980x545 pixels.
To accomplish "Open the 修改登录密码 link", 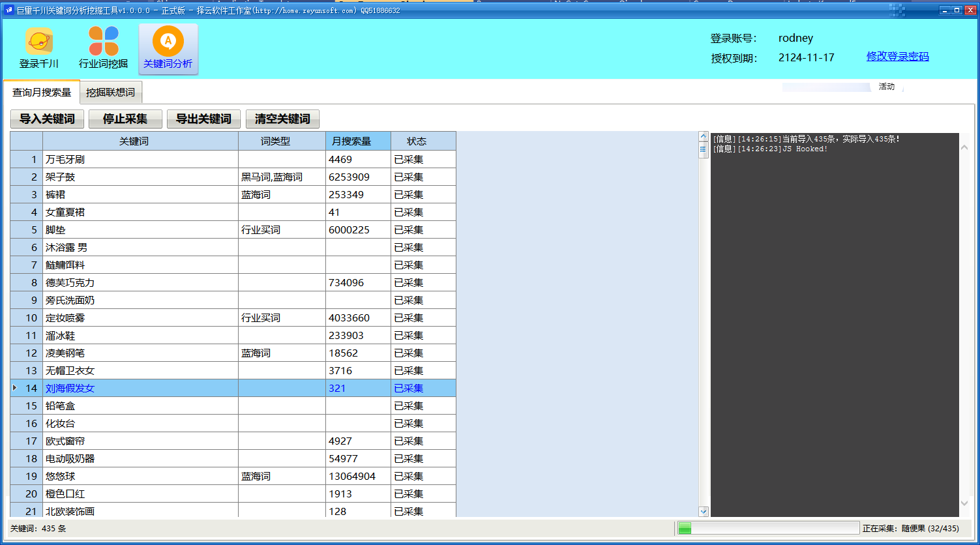I will click(x=897, y=57).
